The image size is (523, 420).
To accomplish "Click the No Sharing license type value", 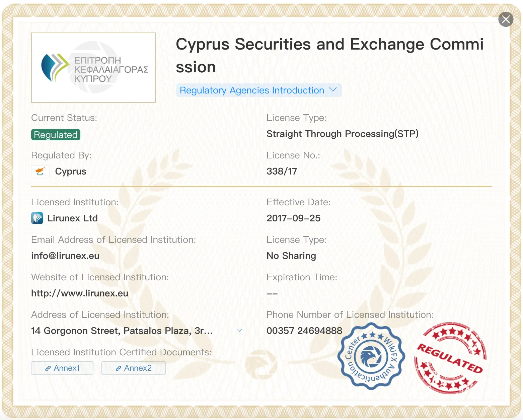I will pos(291,256).
